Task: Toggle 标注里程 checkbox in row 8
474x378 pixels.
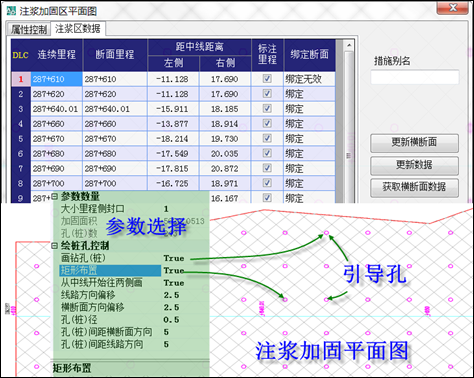Action: click(x=267, y=183)
